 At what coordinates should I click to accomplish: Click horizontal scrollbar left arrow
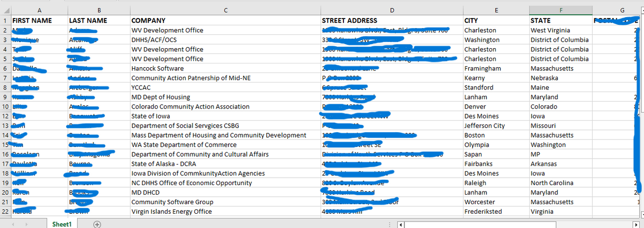[402, 225]
